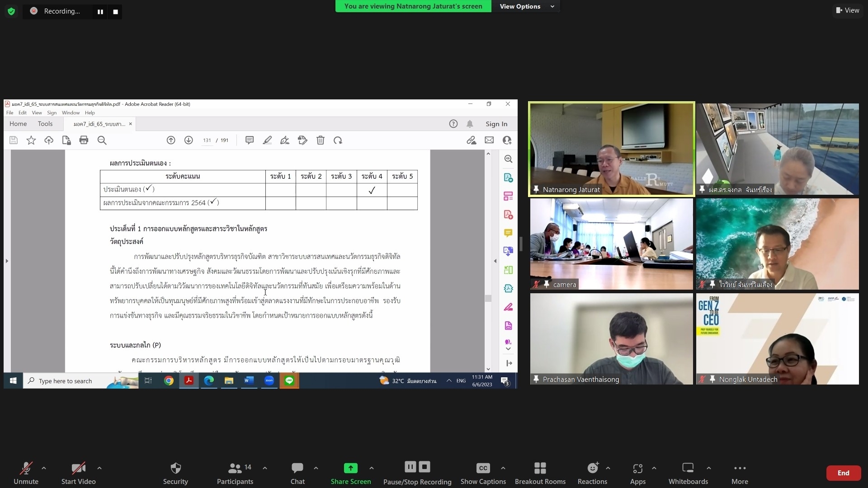
Task: Open Microsoft Word from the taskbar
Action: click(249, 381)
